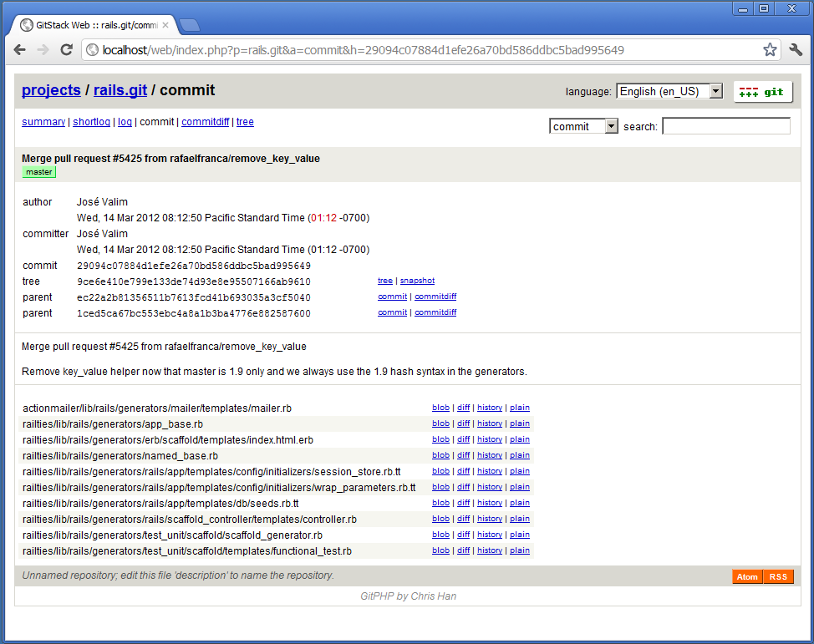Download a snapshot of the tree
This screenshot has width=814, height=644.
417,281
